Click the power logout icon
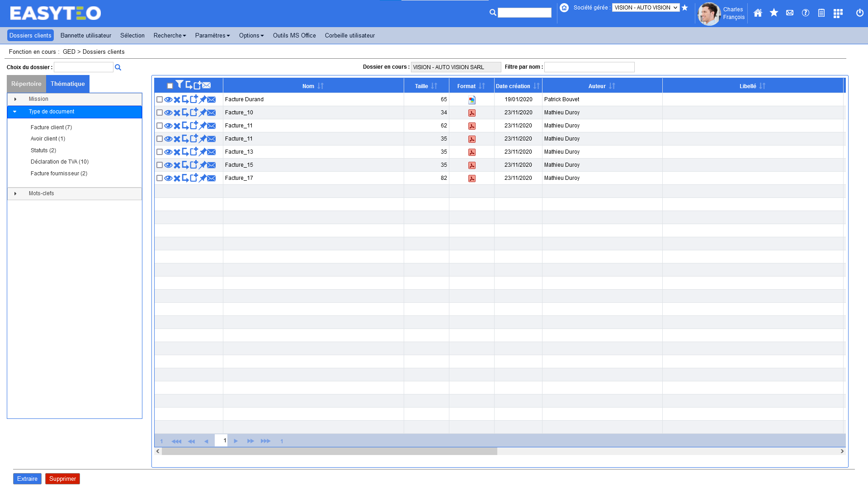 pyautogui.click(x=859, y=13)
